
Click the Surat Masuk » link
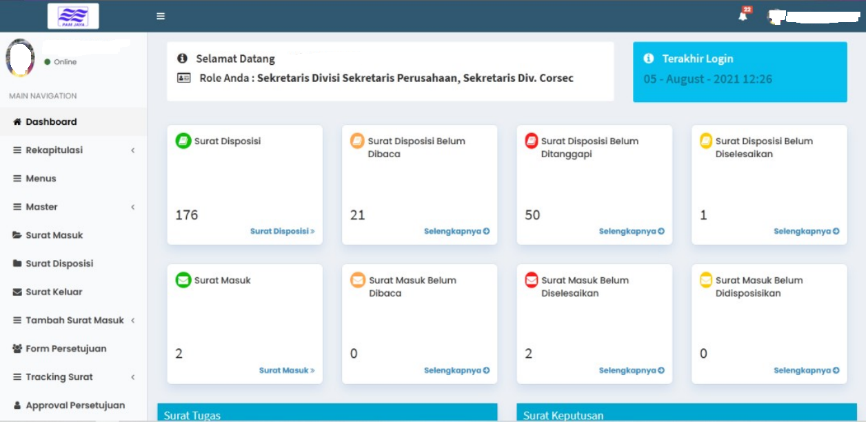tap(286, 371)
